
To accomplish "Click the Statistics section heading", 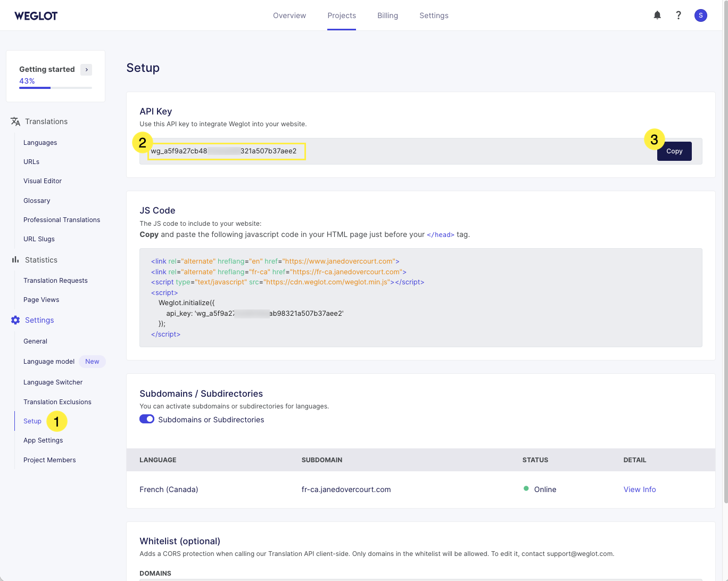I will (41, 260).
